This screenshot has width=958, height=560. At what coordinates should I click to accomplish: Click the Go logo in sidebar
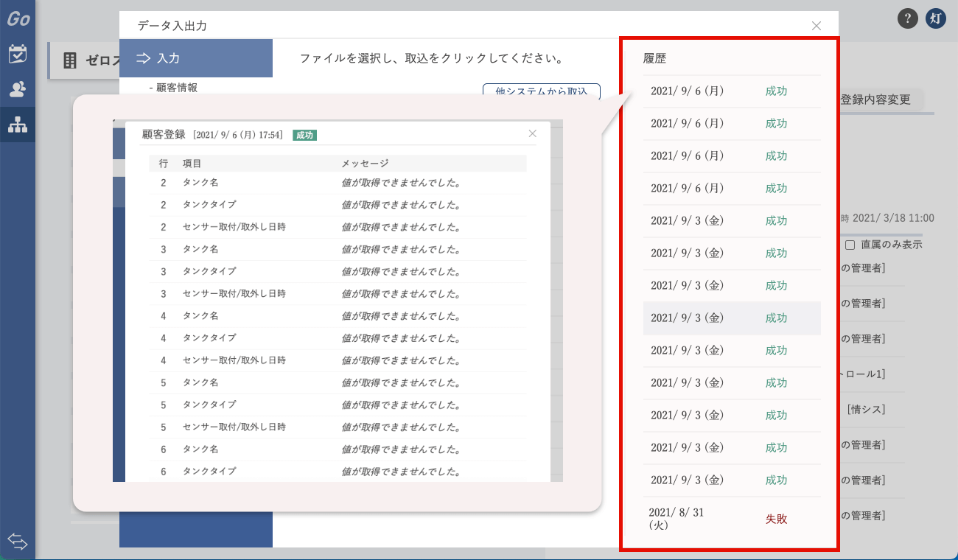18,19
